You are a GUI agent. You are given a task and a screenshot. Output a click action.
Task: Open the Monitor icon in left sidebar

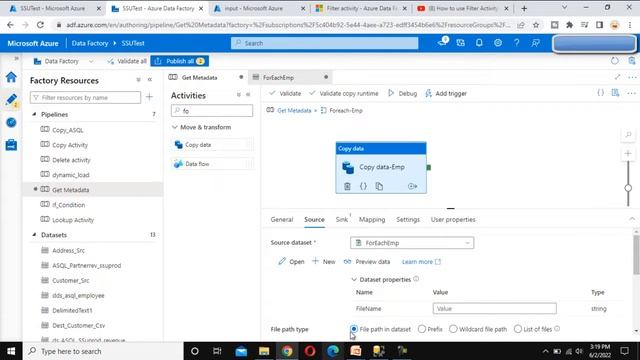11,122
